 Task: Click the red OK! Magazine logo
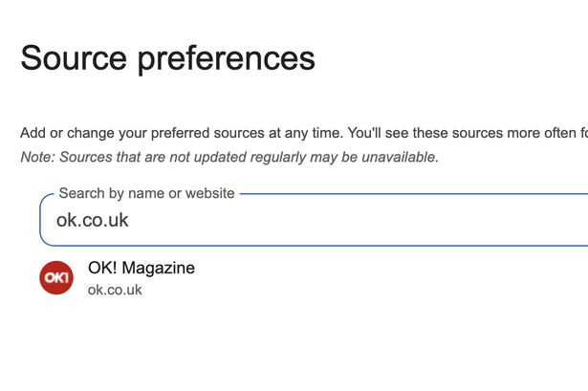tap(56, 277)
